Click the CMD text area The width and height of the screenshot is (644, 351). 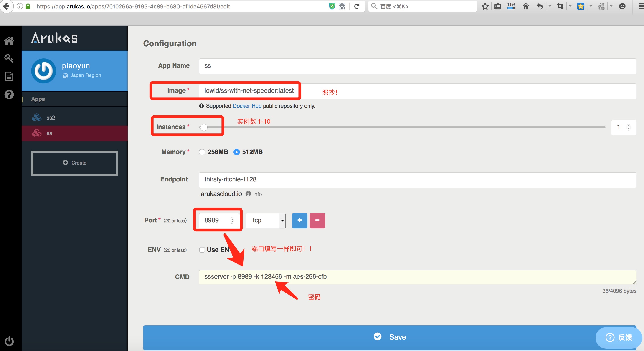pos(418,277)
